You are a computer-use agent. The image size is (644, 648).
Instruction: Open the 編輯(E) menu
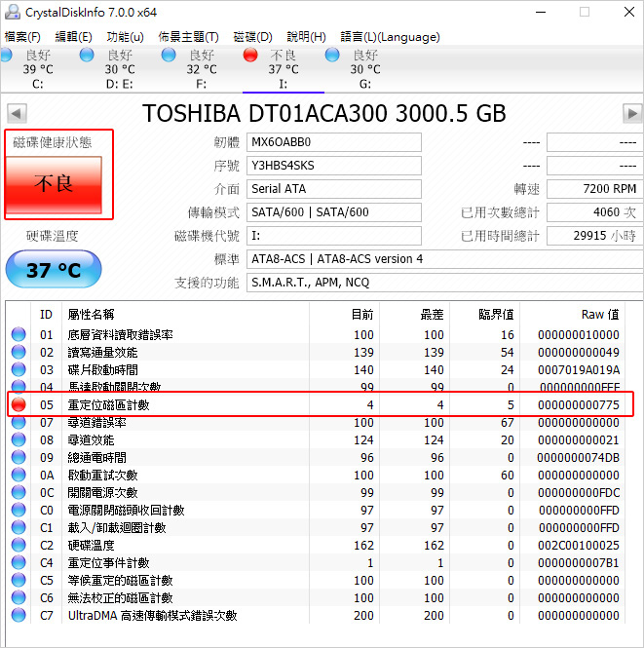pyautogui.click(x=73, y=37)
